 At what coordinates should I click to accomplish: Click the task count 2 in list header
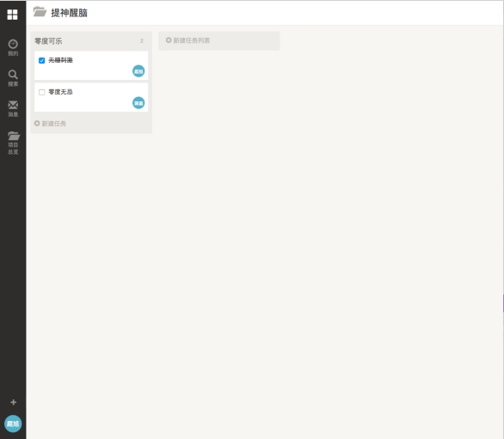point(142,40)
